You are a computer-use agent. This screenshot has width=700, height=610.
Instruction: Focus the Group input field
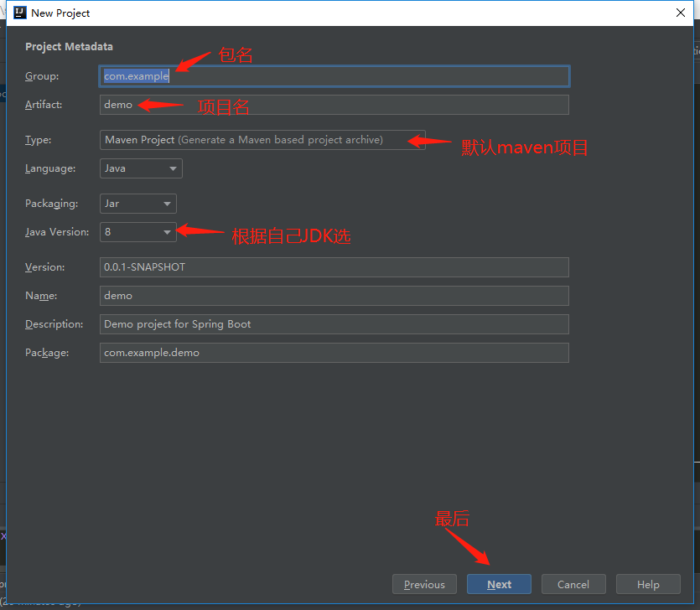pos(334,76)
